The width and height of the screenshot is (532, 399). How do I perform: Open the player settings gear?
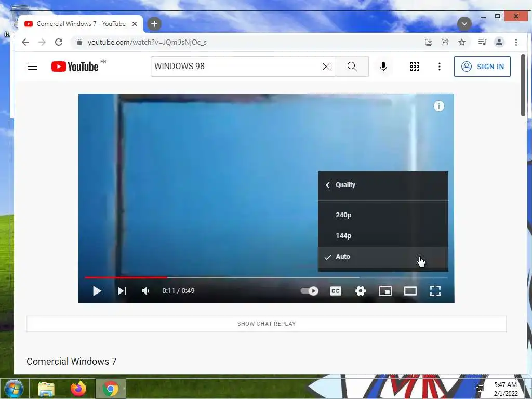tap(361, 291)
